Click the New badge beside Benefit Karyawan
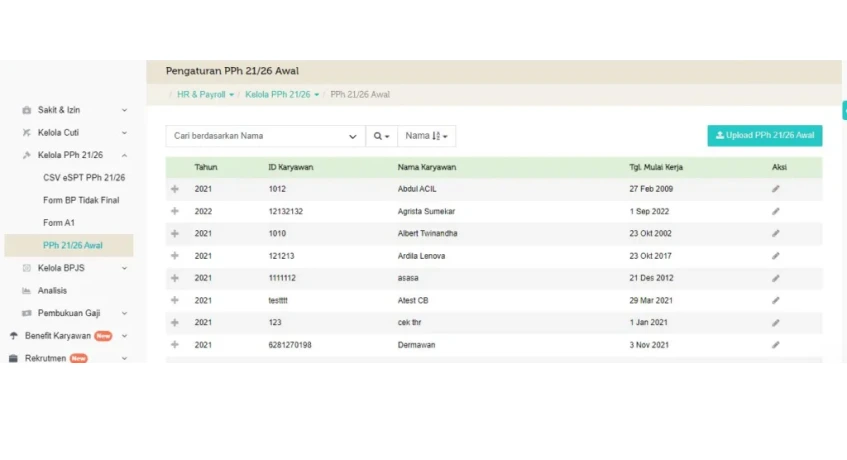This screenshot has width=847, height=460. point(103,336)
